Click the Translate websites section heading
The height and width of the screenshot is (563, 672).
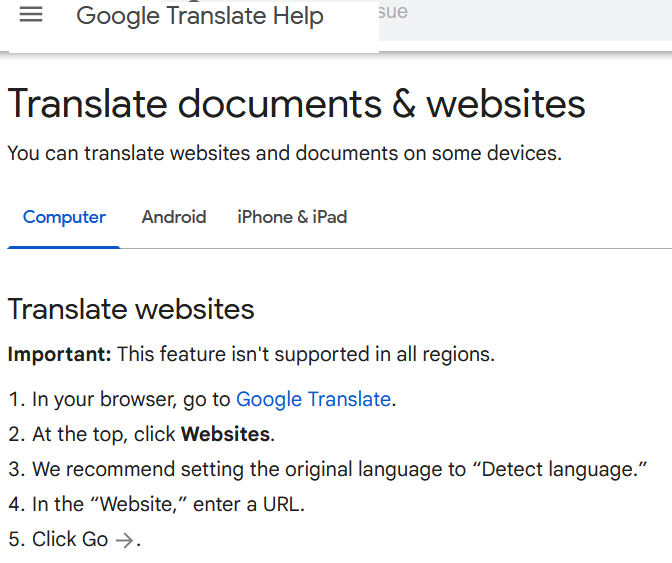[131, 310]
